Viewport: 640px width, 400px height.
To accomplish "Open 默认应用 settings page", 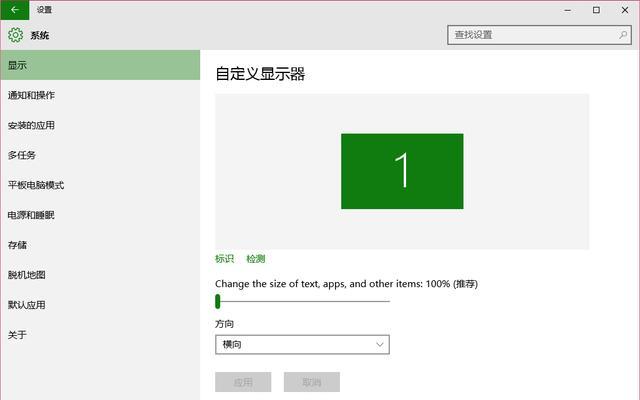I will click(x=100, y=305).
